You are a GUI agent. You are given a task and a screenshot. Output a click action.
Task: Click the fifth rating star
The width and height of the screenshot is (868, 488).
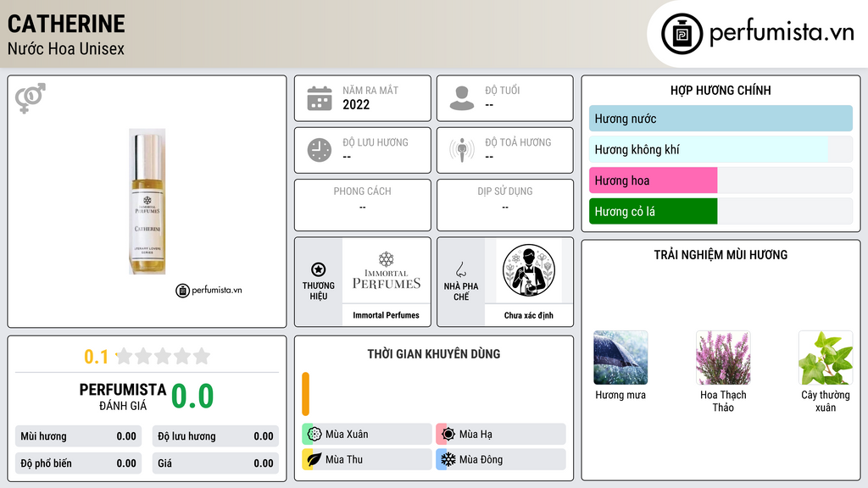click(202, 356)
